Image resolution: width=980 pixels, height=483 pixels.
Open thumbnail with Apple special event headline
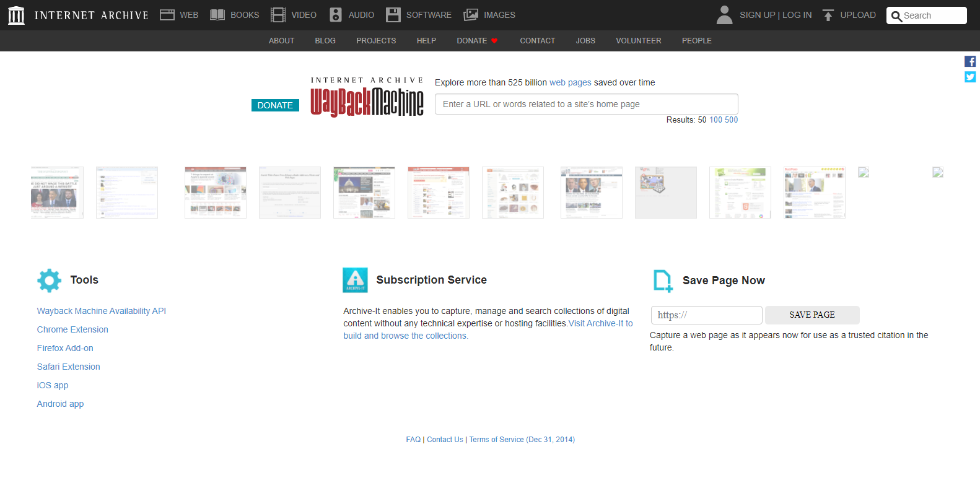(216, 193)
